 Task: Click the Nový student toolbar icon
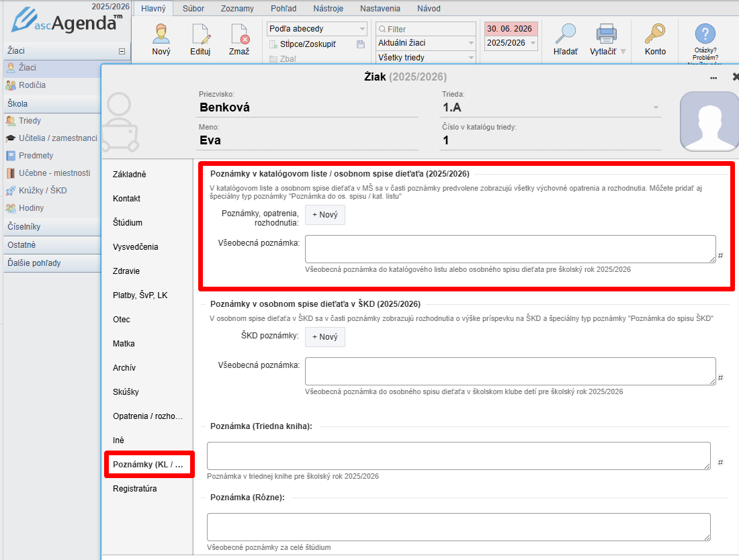coord(161,34)
